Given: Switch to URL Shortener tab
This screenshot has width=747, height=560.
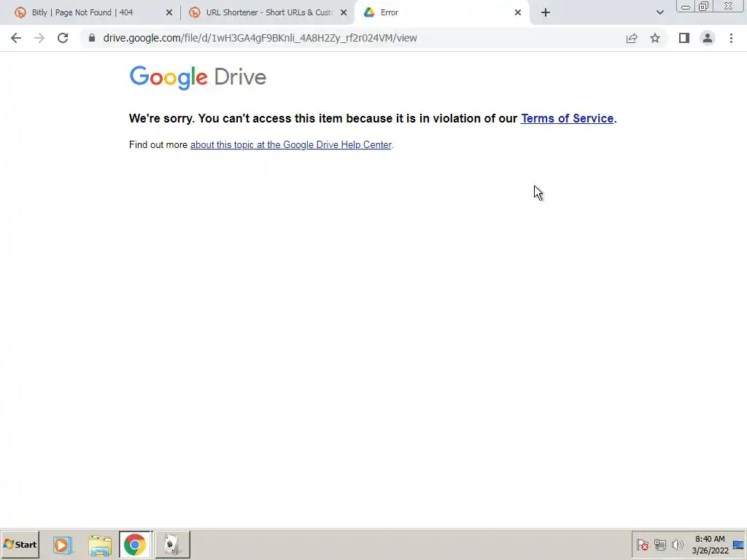Looking at the screenshot, I should tap(268, 12).
